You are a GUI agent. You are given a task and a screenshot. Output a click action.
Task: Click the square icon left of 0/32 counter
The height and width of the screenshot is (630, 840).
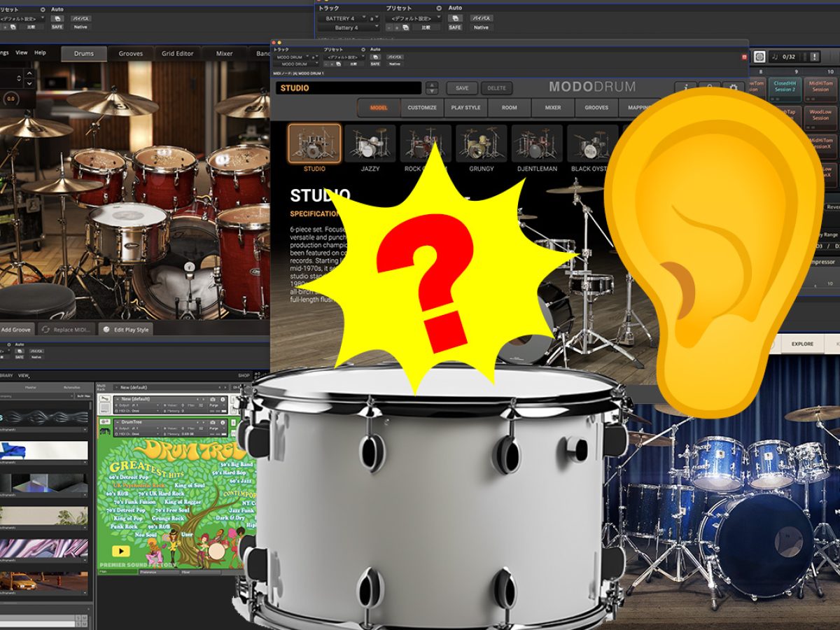(759, 57)
